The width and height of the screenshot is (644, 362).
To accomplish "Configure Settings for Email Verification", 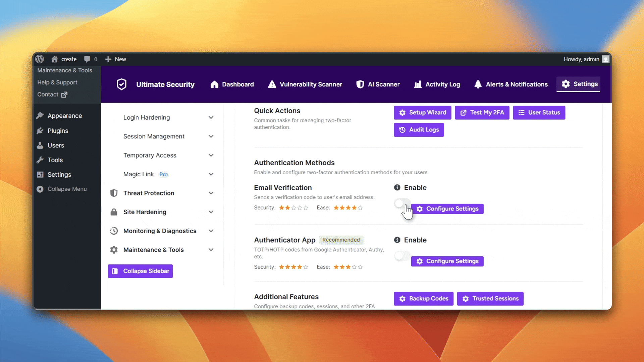I will [447, 209].
